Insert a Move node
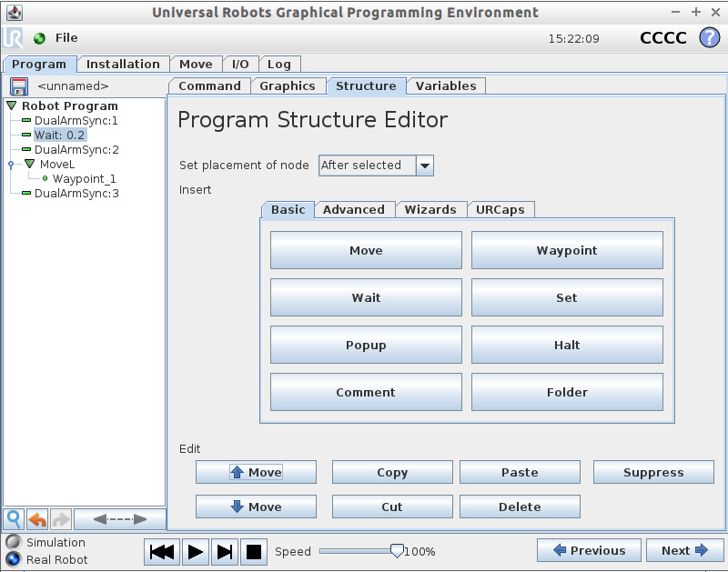Viewport: 728px width, 572px height. pos(366,250)
